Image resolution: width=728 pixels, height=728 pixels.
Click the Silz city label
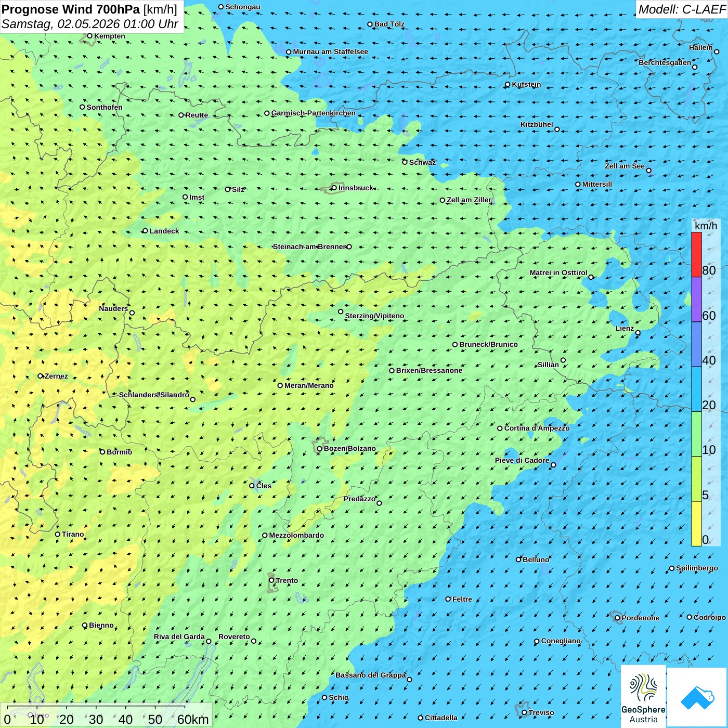point(238,189)
